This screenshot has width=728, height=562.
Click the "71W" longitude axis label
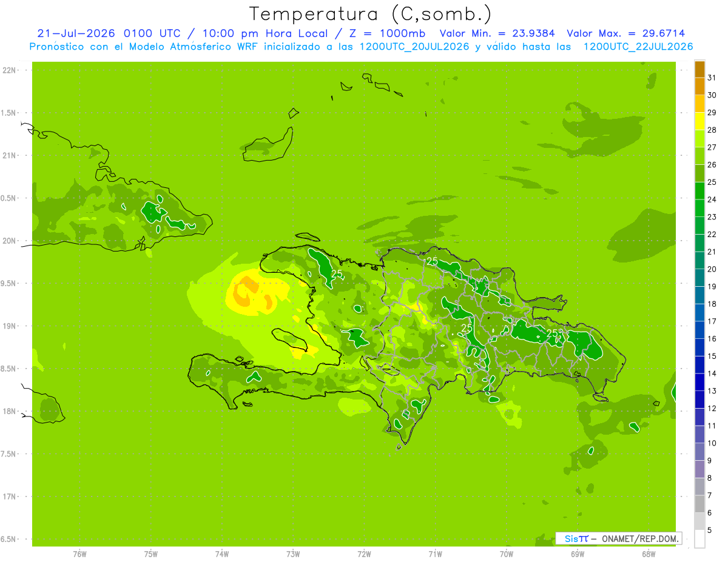coord(435,554)
